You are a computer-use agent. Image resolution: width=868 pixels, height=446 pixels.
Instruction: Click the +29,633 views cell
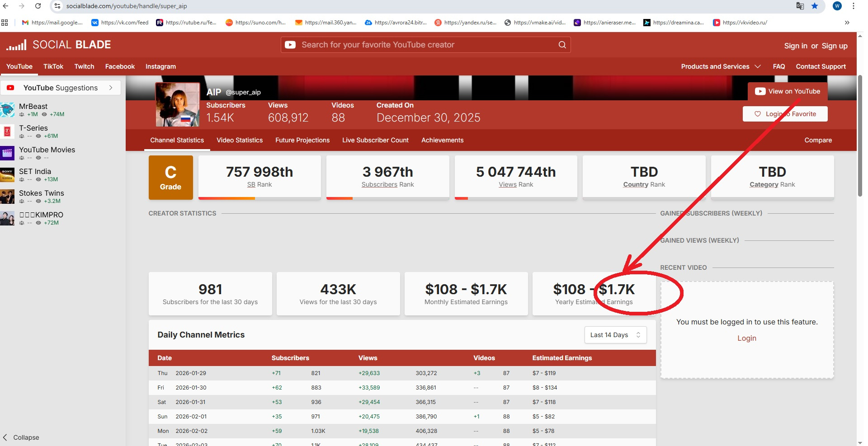[369, 373]
